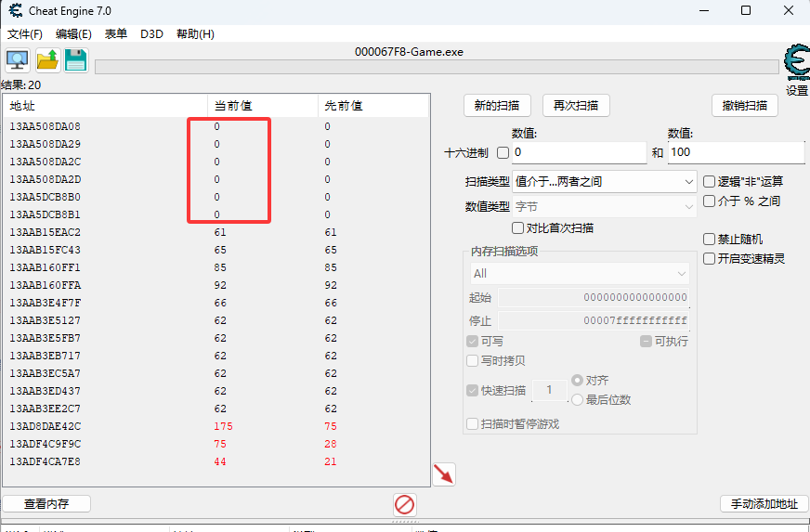This screenshot has width=810, height=532.
Task: Open the 表单 menu
Action: click(x=116, y=34)
